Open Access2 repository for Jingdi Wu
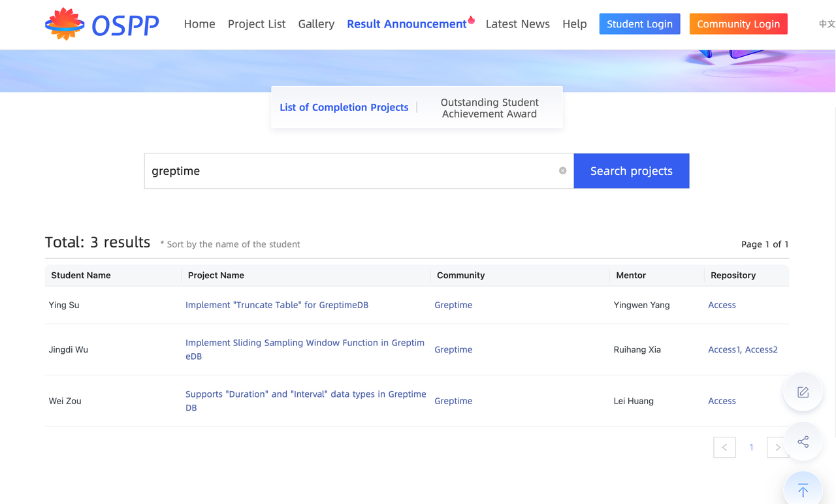The image size is (836, 504). coord(761,349)
